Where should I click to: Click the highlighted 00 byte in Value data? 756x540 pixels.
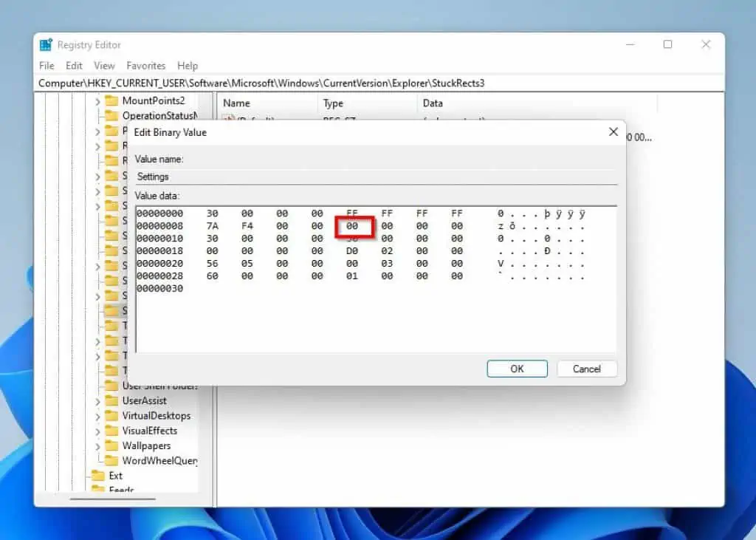pos(352,226)
